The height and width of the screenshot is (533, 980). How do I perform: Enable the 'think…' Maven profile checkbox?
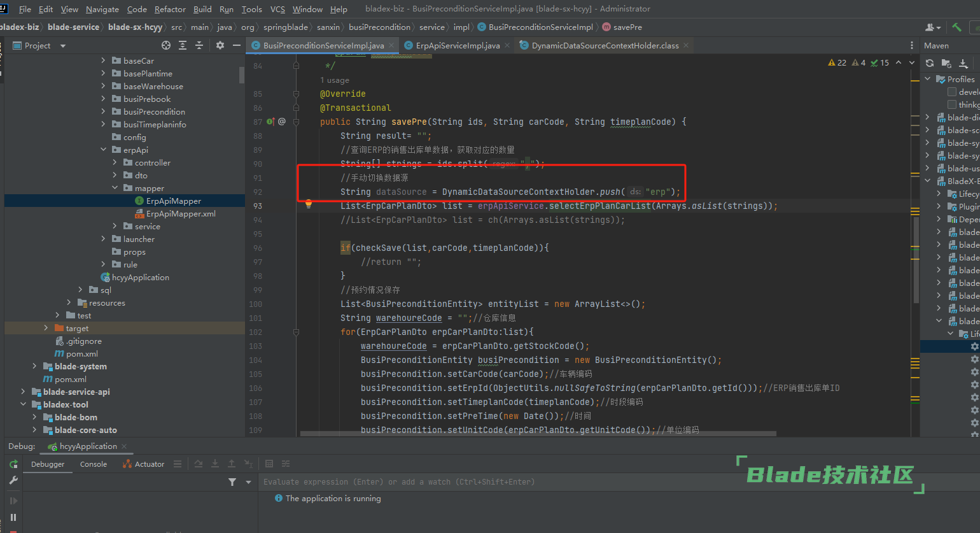pyautogui.click(x=952, y=104)
